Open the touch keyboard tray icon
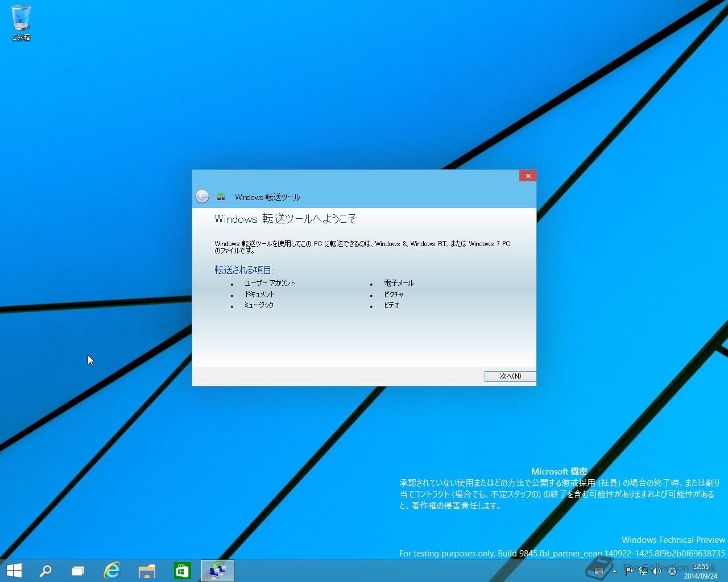Viewport: 728px width, 582px height. [598, 571]
